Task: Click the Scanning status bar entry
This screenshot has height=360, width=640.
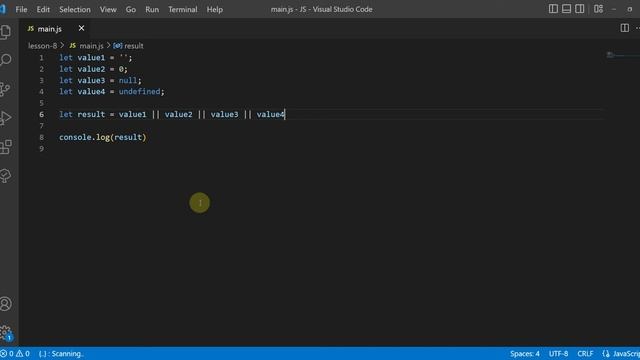Action: [61, 353]
